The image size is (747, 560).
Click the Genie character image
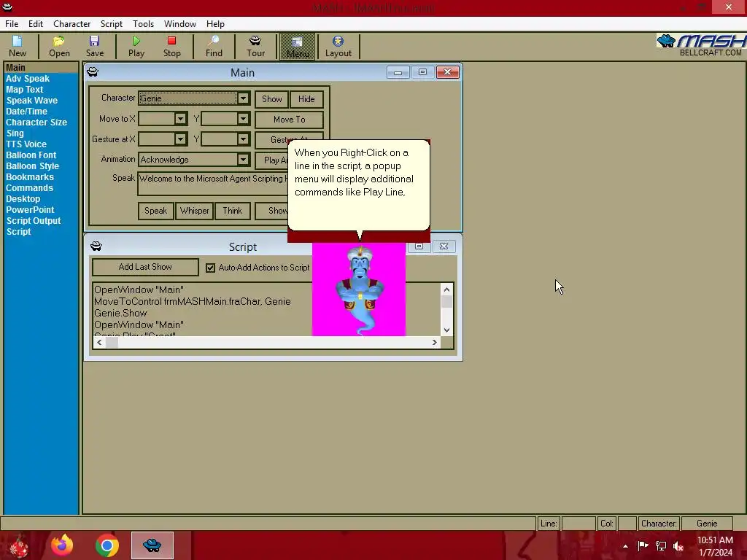tap(359, 289)
